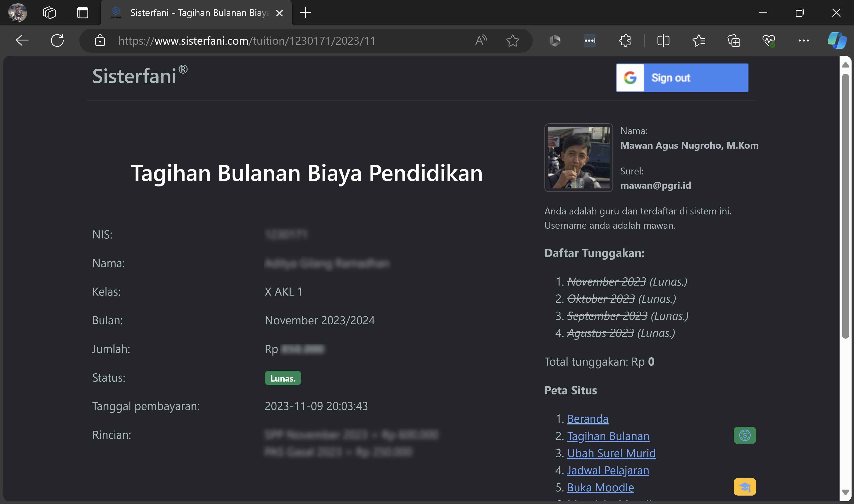Open browser Extensions puzzle icon
The height and width of the screenshot is (504, 854).
click(625, 41)
